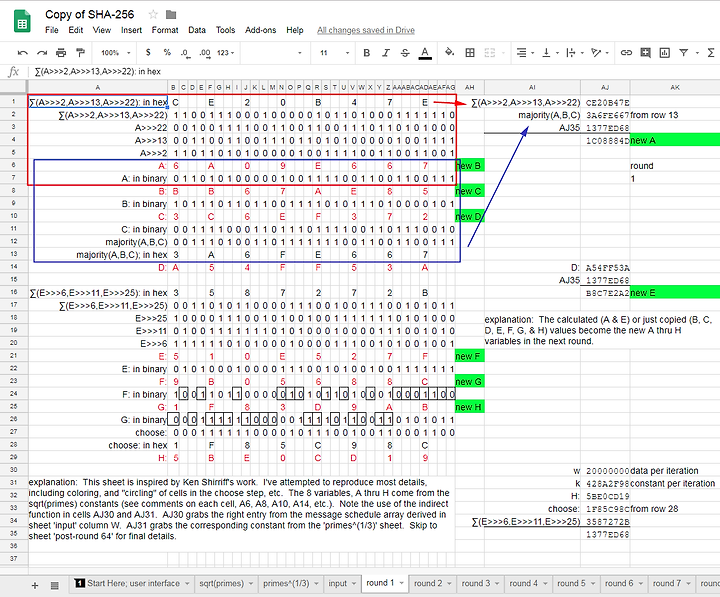
Task: Insert a link with the link icon
Action: (626, 53)
